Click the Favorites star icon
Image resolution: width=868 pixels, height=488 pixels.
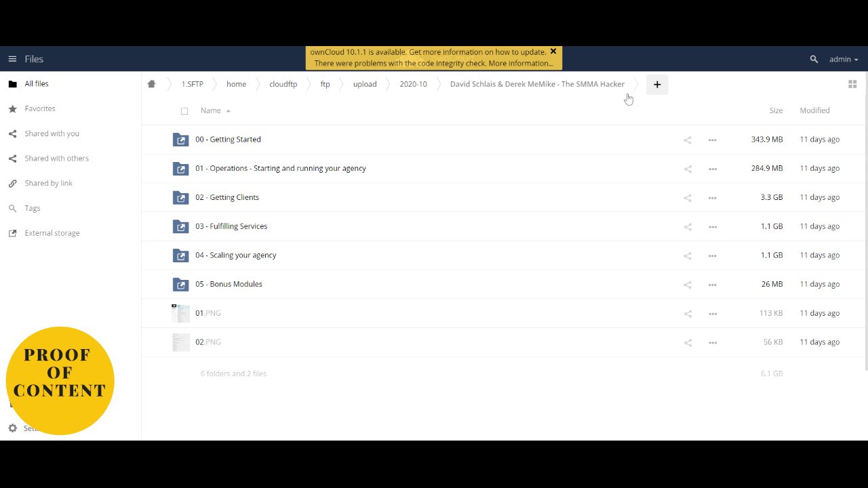(12, 108)
